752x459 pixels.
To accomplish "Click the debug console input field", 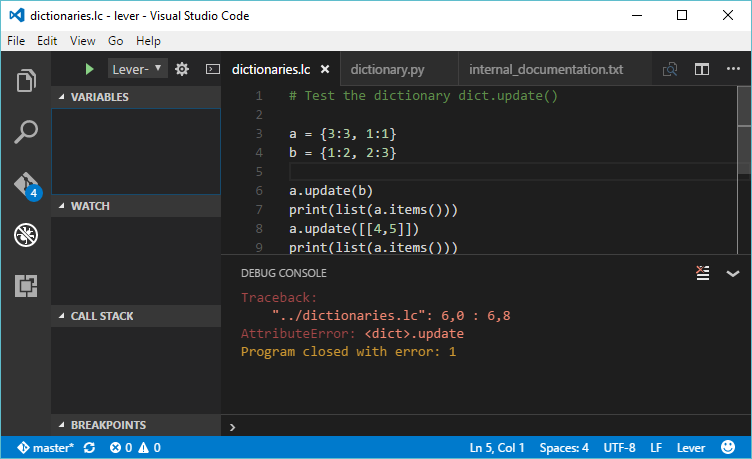I will click(480, 426).
